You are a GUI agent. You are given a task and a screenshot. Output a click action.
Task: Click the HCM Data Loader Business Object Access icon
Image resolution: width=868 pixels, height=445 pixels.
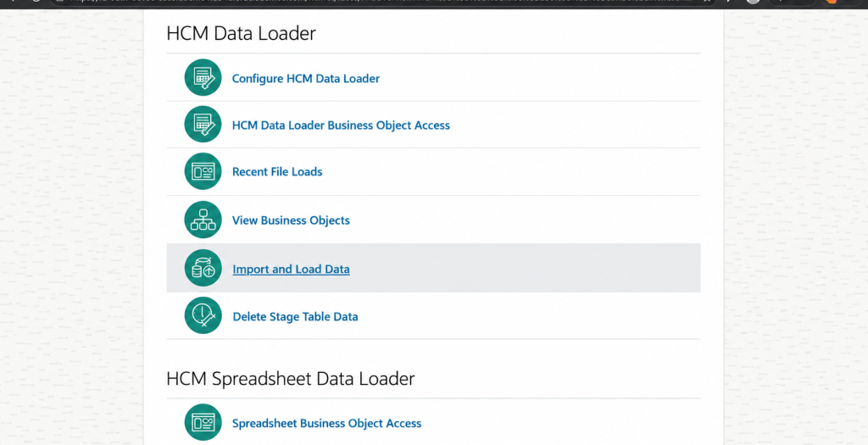[203, 125]
